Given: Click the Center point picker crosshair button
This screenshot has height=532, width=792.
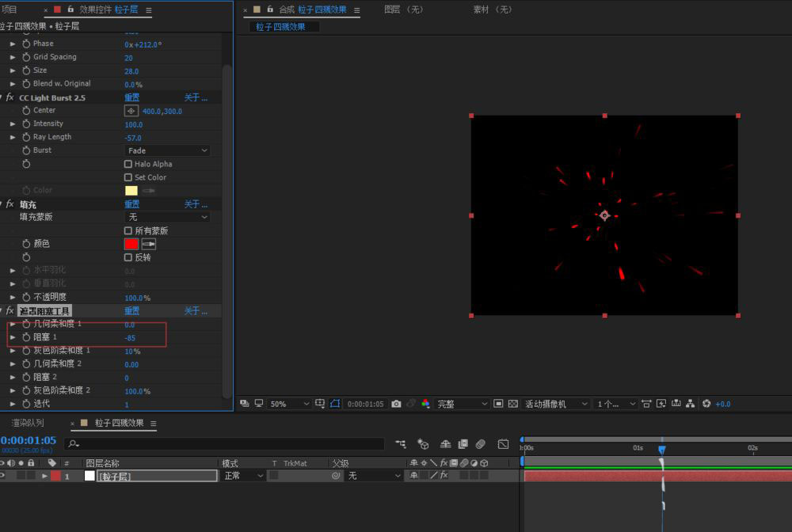Looking at the screenshot, I should tap(131, 111).
